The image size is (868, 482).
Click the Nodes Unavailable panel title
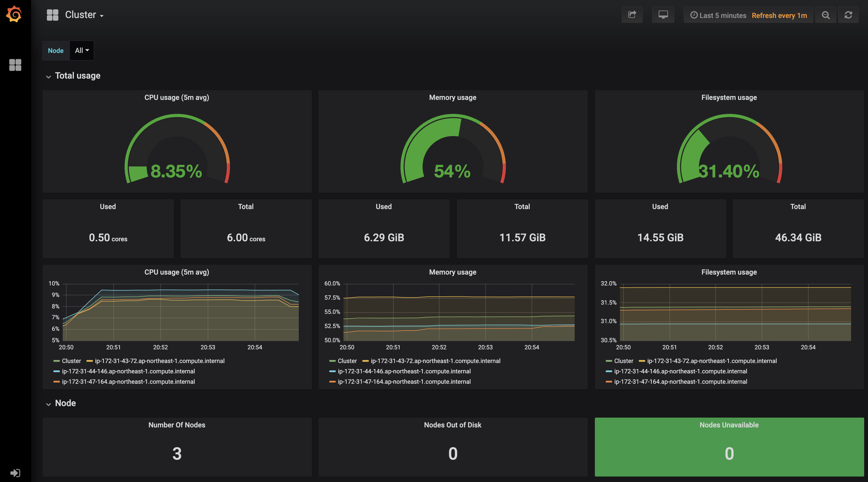point(729,425)
